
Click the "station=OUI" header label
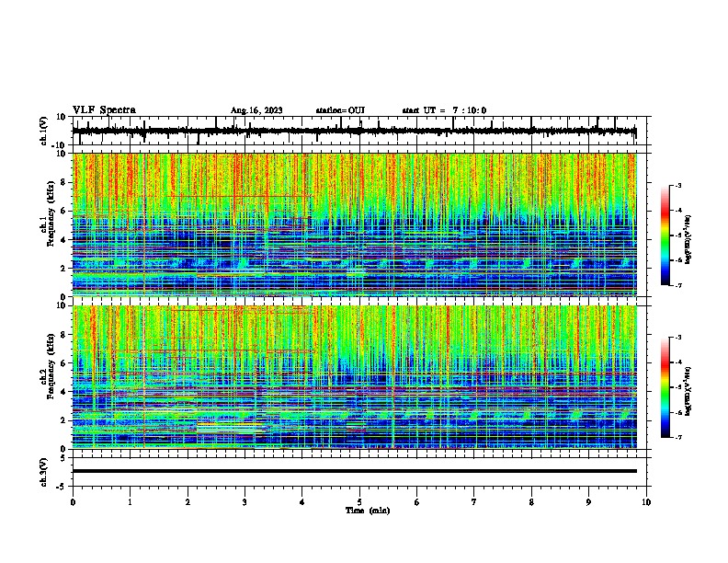pos(340,110)
